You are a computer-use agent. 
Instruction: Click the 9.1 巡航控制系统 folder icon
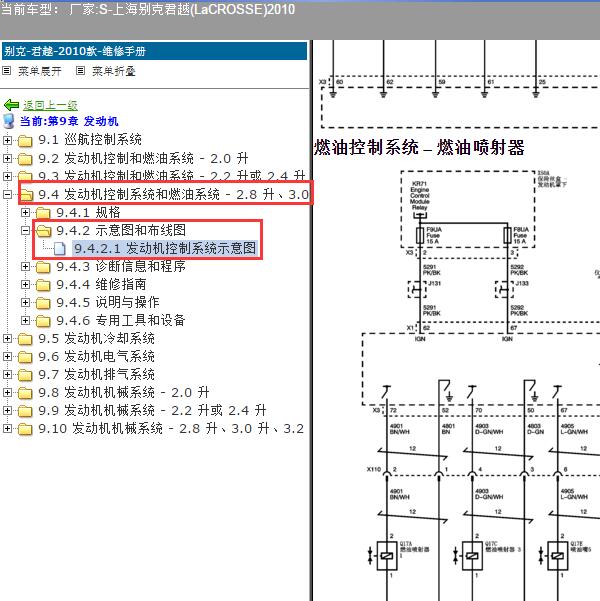(x=25, y=141)
